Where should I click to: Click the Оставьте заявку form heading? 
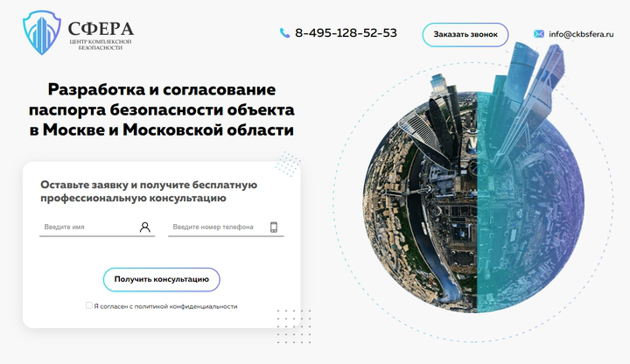149,192
